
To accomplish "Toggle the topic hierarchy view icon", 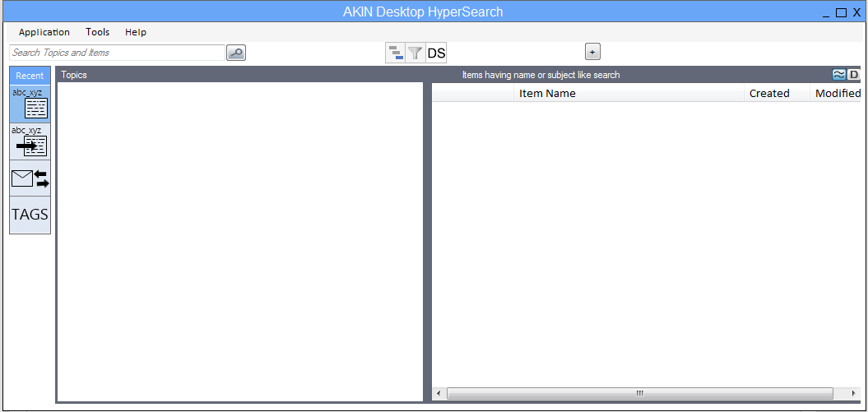I will point(395,53).
